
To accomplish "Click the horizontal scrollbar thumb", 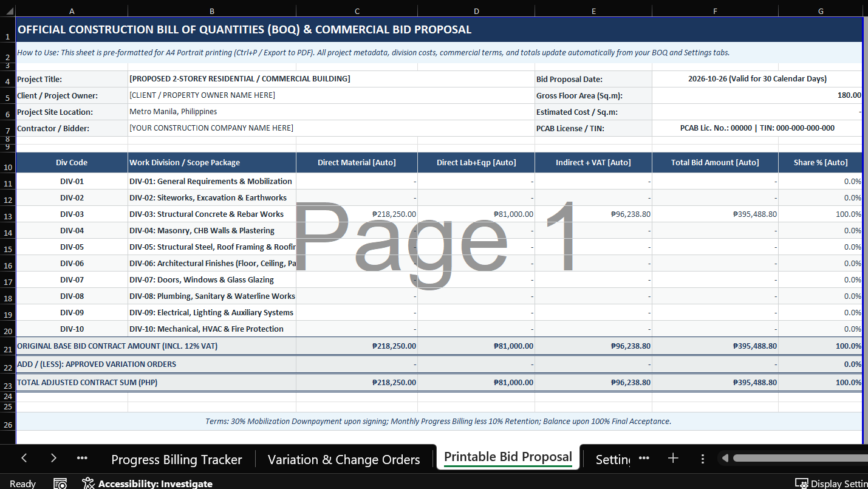I will 800,458.
